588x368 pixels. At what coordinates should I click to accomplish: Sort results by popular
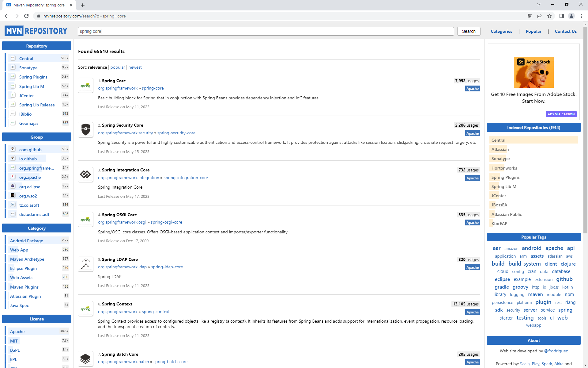[x=118, y=67]
